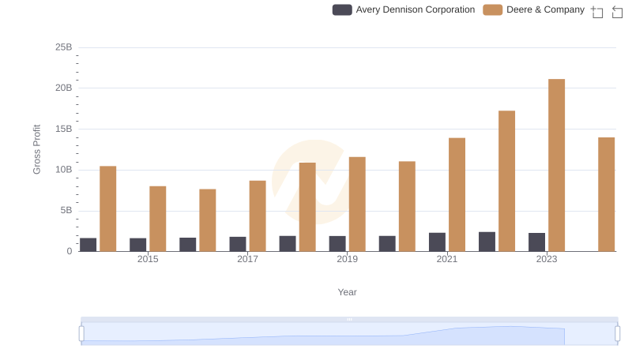This screenshot has height=364, width=632.
Task: Click the 15B y-axis label
Action: click(64, 129)
